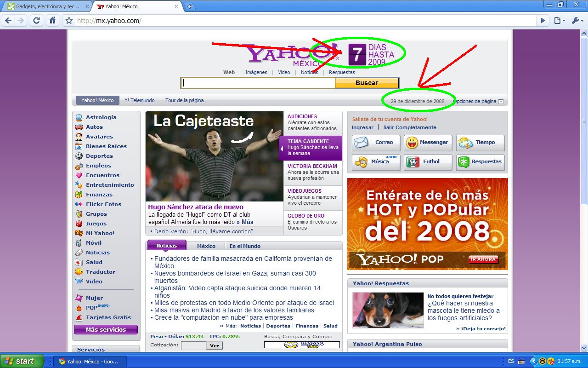Reload the page with the refresh icon
The width and height of the screenshot is (588, 368).
click(37, 20)
